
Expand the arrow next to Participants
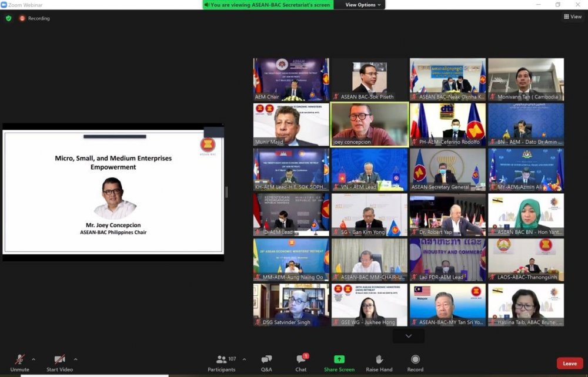coord(244,359)
